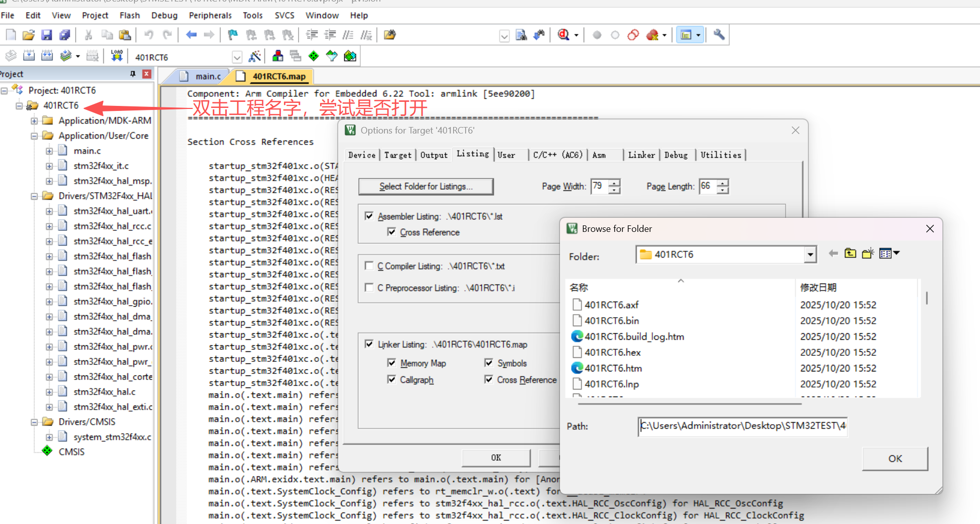Image resolution: width=980 pixels, height=524 pixels.
Task: Uncheck Cross Reference under Assembler Listing
Action: point(391,232)
